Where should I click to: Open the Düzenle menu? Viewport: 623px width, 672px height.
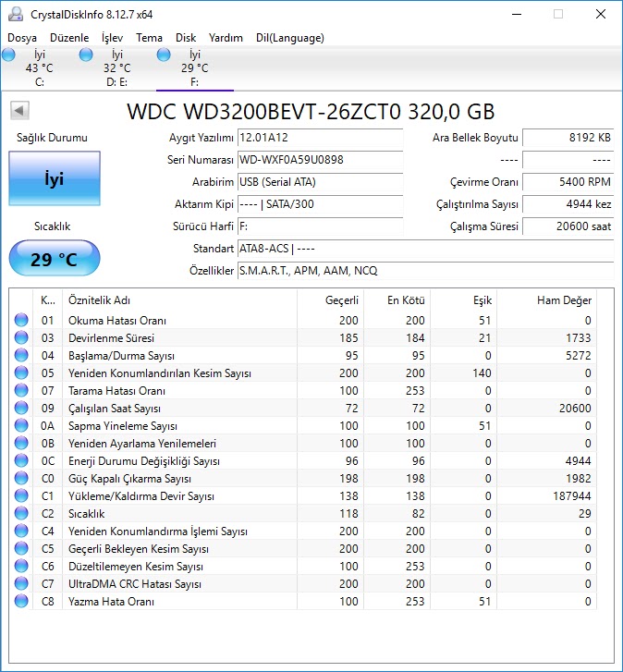[69, 38]
